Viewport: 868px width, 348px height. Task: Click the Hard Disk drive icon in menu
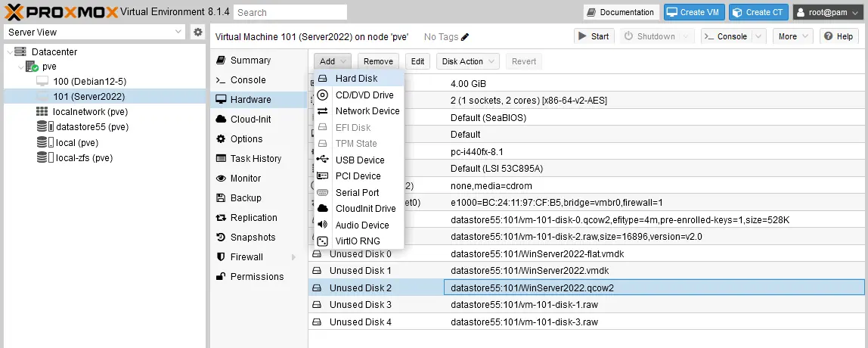click(x=322, y=79)
